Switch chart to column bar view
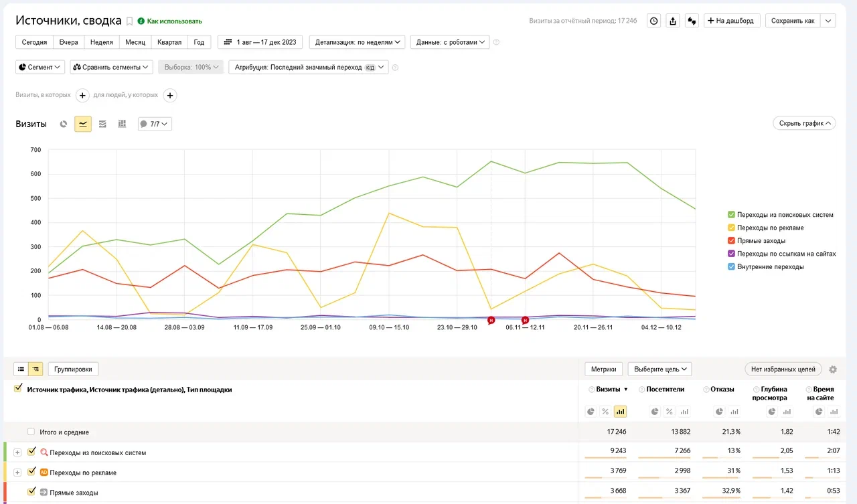The image size is (857, 504). [x=122, y=124]
